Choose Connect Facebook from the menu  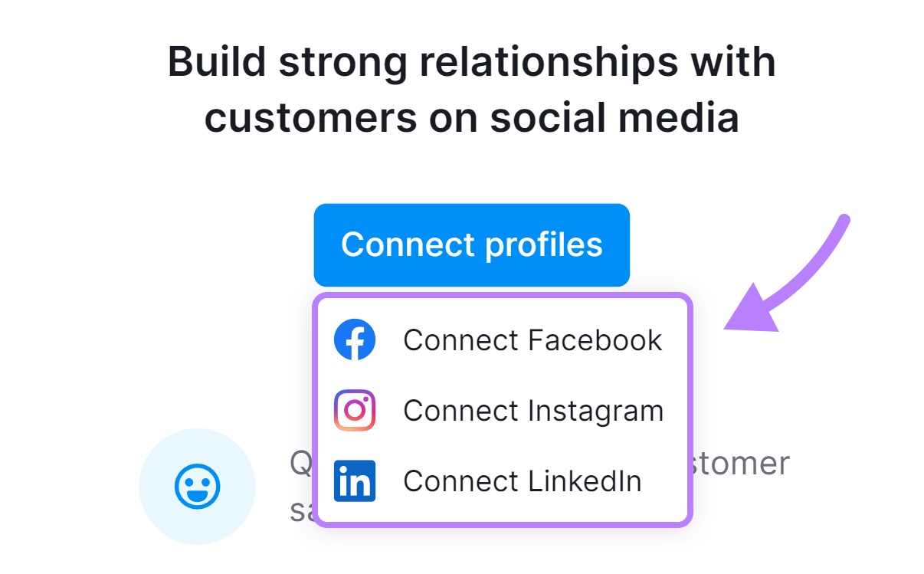pos(532,339)
